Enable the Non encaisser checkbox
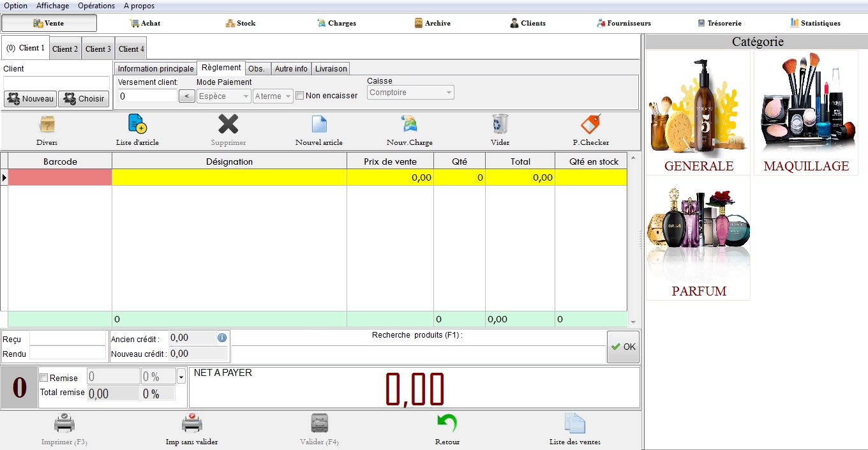This screenshot has height=450, width=868. 300,96
